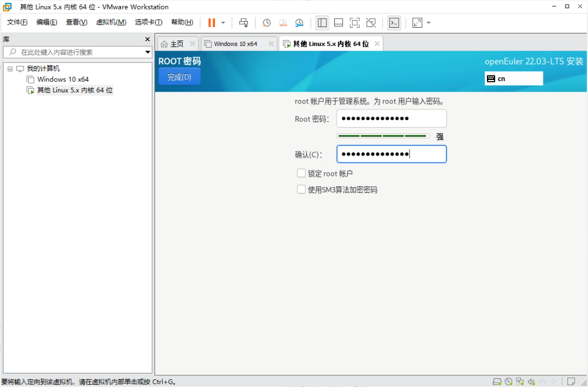Click the 强 strength label
The width and height of the screenshot is (588, 387).
[440, 136]
